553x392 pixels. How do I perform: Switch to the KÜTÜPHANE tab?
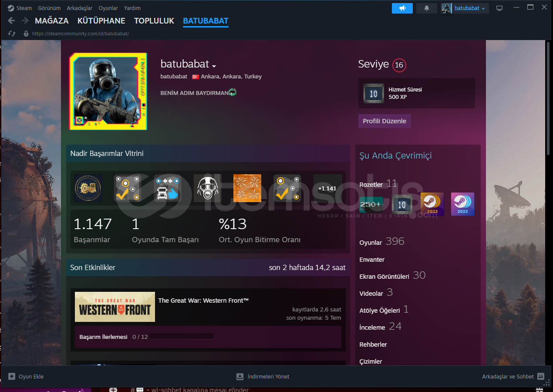pyautogui.click(x=101, y=20)
